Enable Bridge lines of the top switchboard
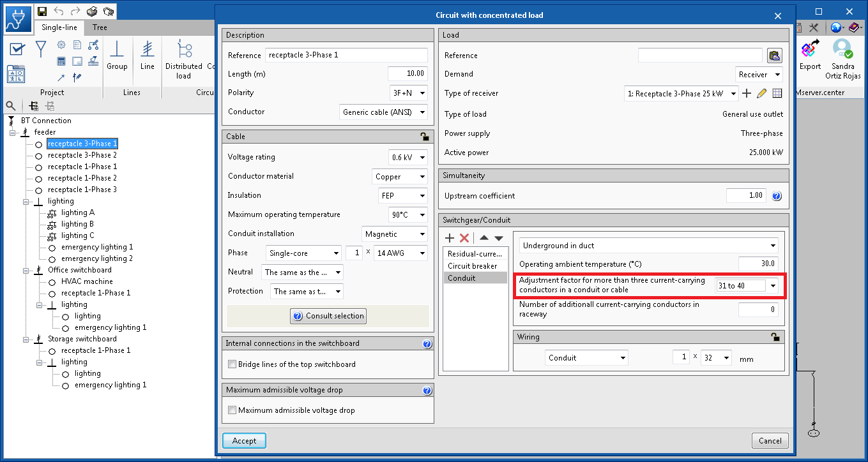Viewport: 868px width, 462px height. (x=232, y=364)
